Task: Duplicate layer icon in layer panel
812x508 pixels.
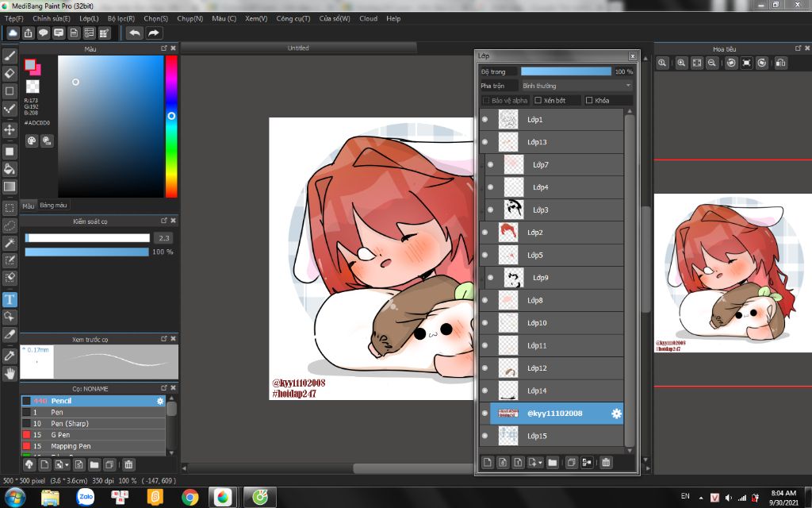Action: click(571, 463)
